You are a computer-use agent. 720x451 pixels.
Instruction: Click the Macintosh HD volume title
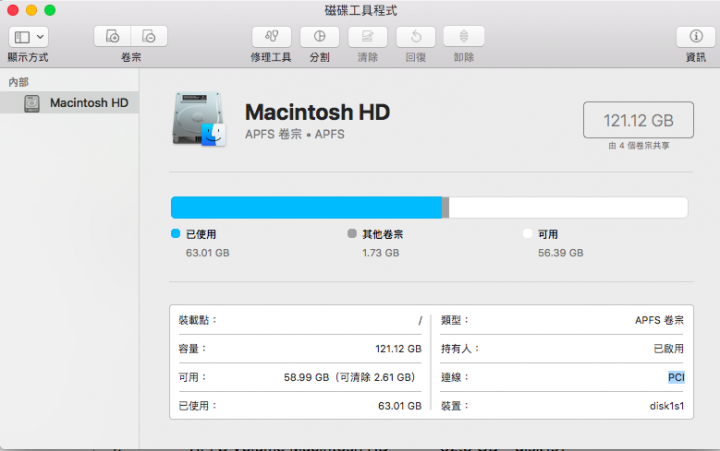(x=317, y=112)
